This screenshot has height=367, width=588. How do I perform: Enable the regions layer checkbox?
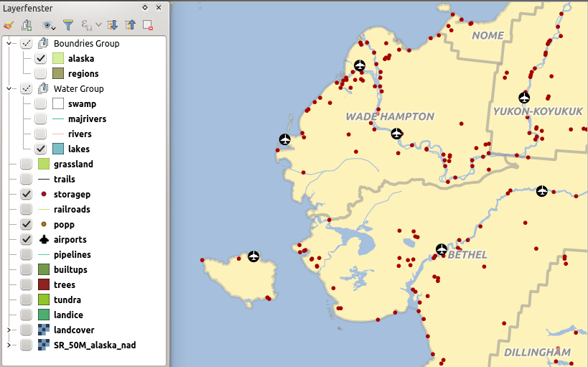[x=41, y=74]
